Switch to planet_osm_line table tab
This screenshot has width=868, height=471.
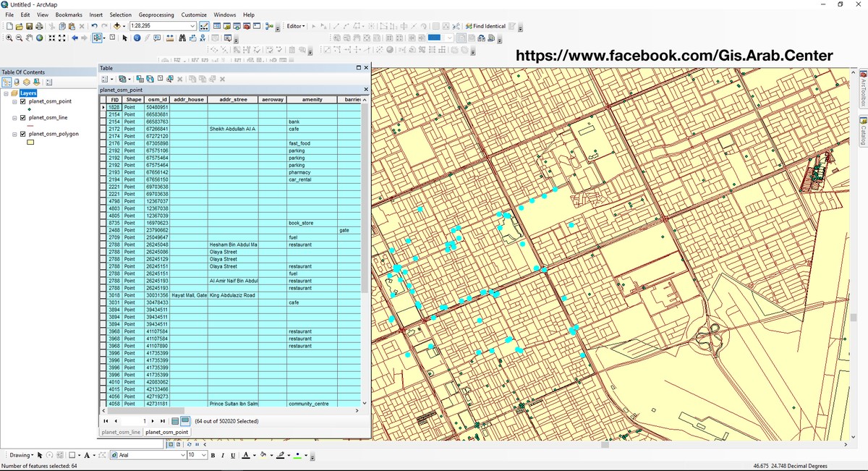121,432
